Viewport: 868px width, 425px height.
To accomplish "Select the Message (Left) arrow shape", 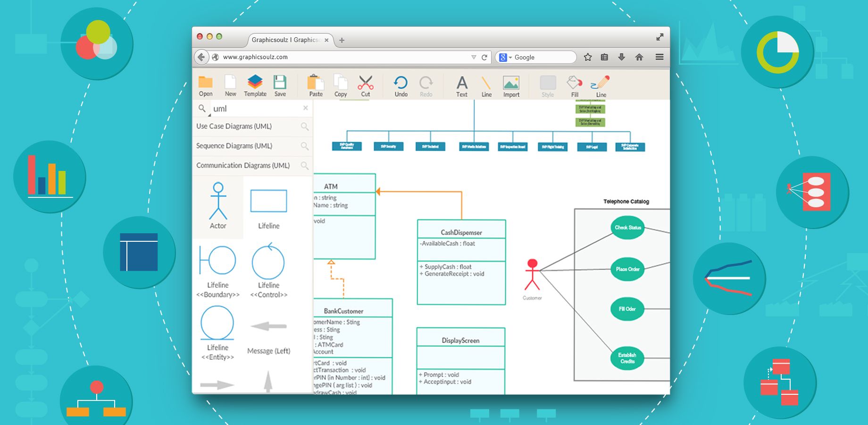I will tap(268, 326).
